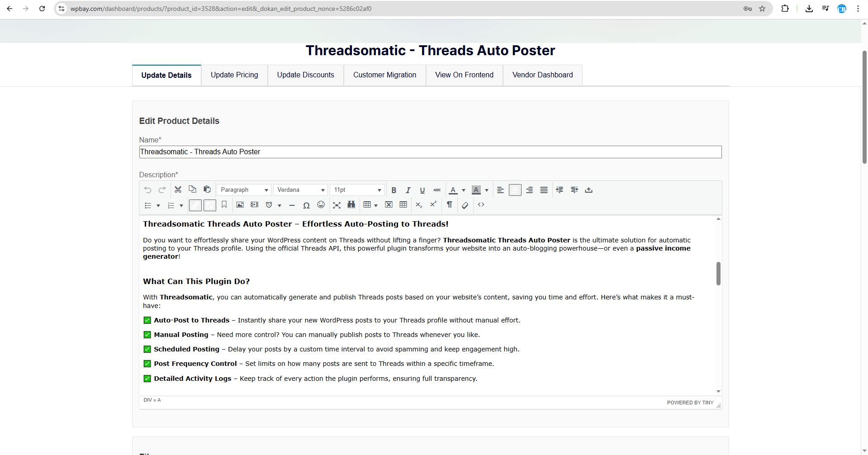Insert media video into the description

tap(255, 205)
